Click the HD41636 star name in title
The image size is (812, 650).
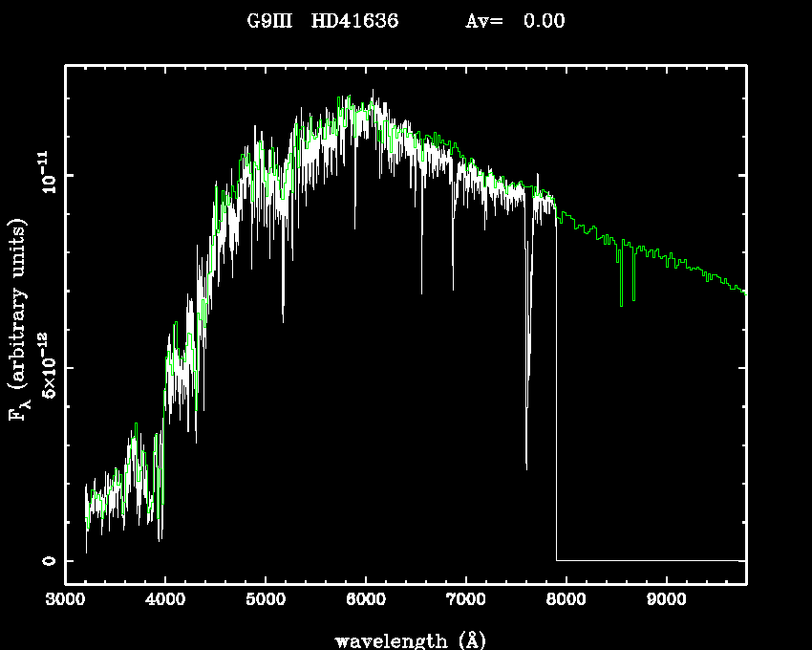(x=357, y=22)
